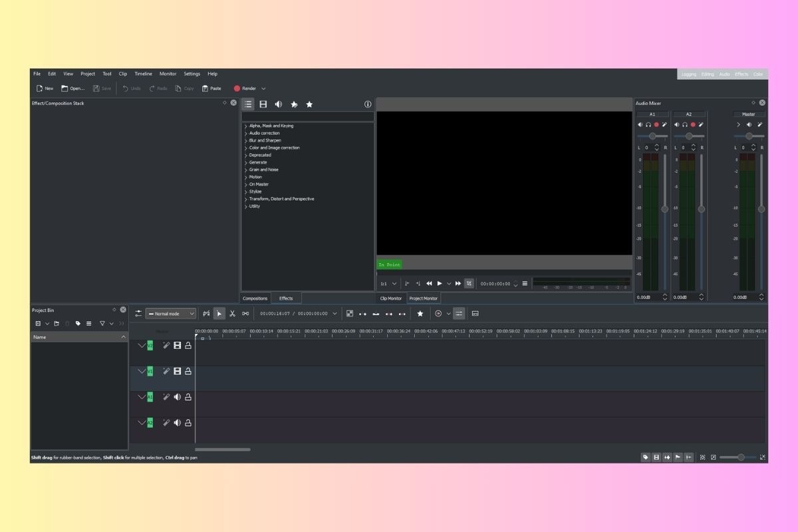Mute timeline track A1 speaker
The height and width of the screenshot is (532, 798).
178,397
